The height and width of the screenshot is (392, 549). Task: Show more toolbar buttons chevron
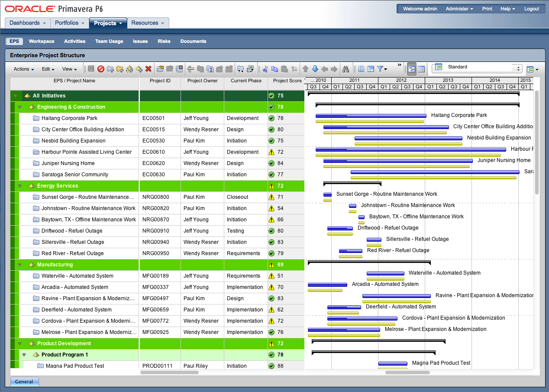click(x=399, y=65)
